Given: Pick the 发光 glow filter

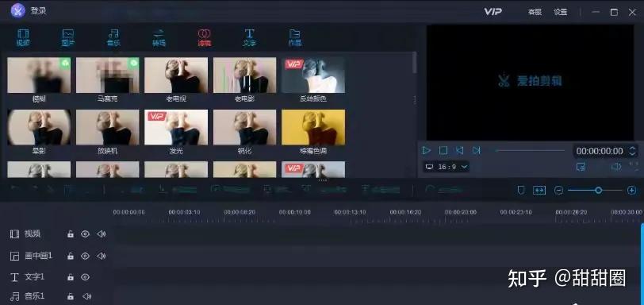Looking at the screenshot, I should pos(176,127).
